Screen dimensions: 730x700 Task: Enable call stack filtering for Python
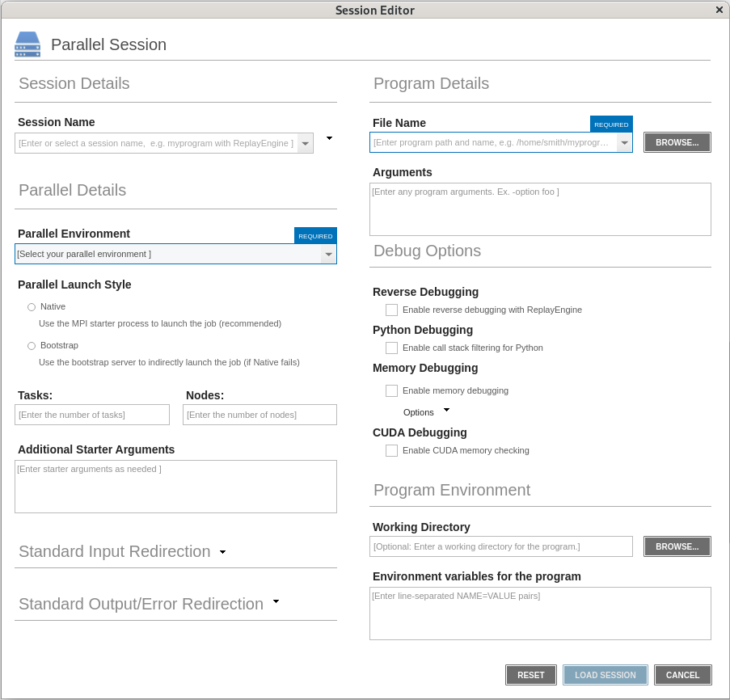click(x=392, y=348)
